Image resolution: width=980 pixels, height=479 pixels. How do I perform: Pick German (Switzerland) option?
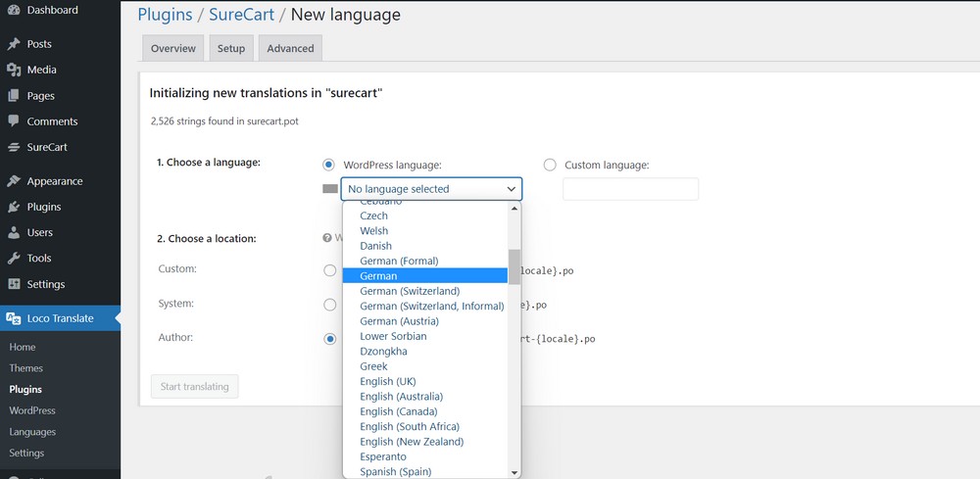425,291
